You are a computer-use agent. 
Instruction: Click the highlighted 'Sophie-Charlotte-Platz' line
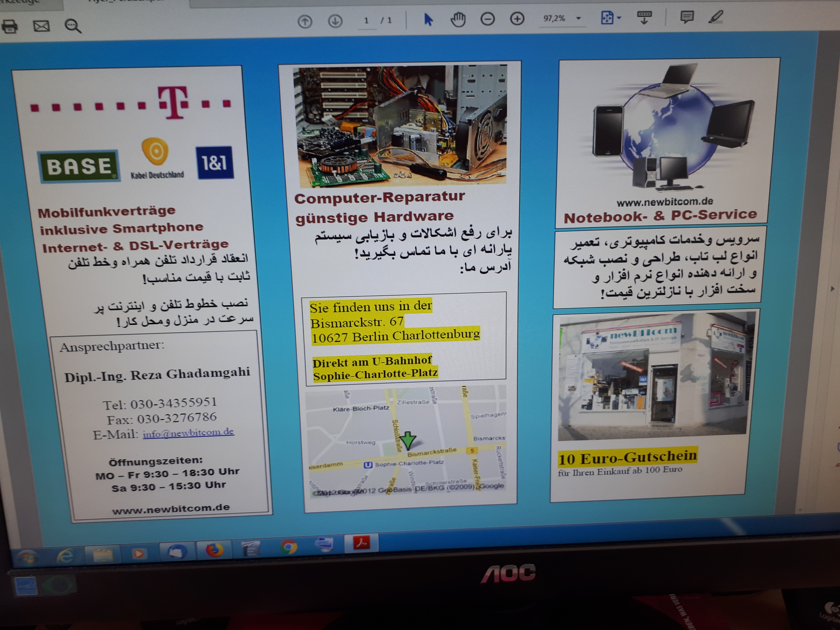tap(376, 374)
